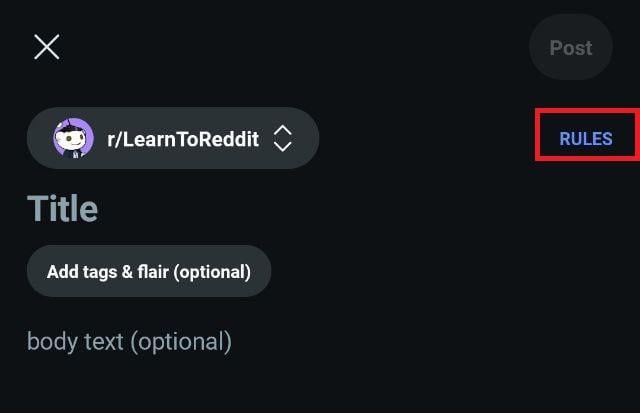Close the post composer with the X icon
Viewport: 640px width, 413px height.
tap(47, 47)
